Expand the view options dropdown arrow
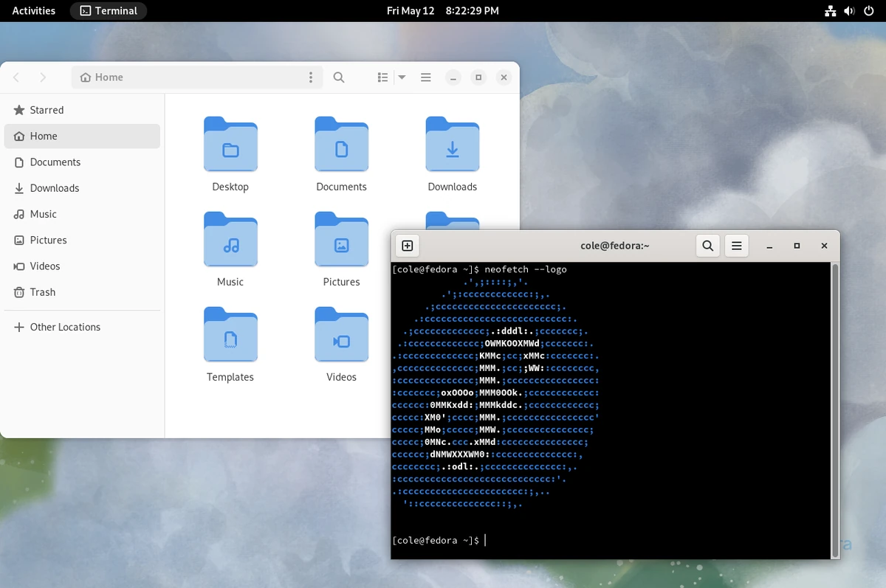The height and width of the screenshot is (588, 886). pyautogui.click(x=402, y=77)
